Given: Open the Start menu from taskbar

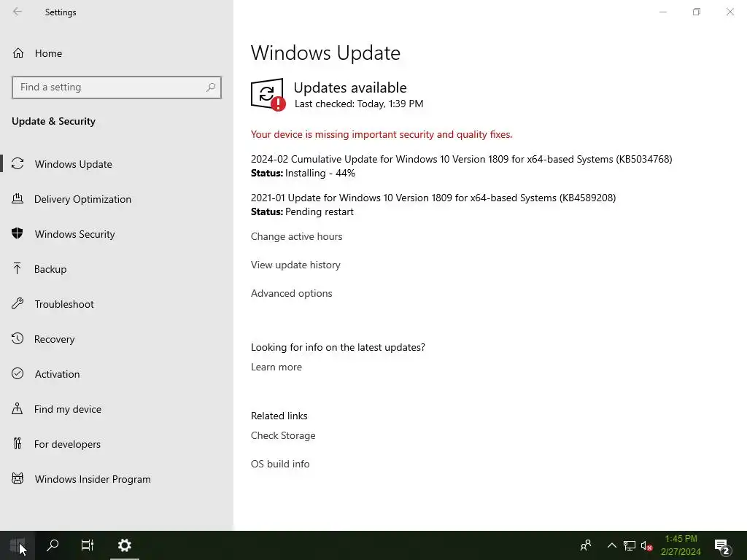Looking at the screenshot, I should tap(18, 545).
